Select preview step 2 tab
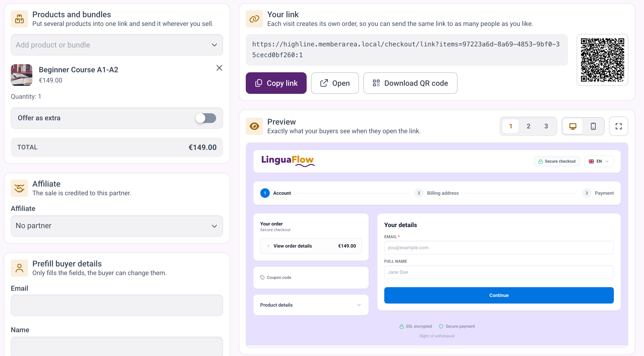 528,126
